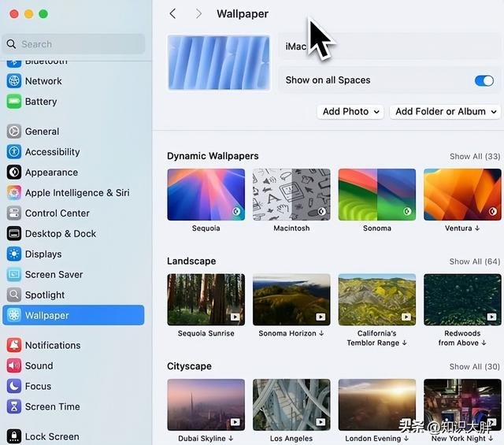This screenshot has height=445, width=504.
Task: Click the Network globe icon in sidebar
Action: [13, 81]
